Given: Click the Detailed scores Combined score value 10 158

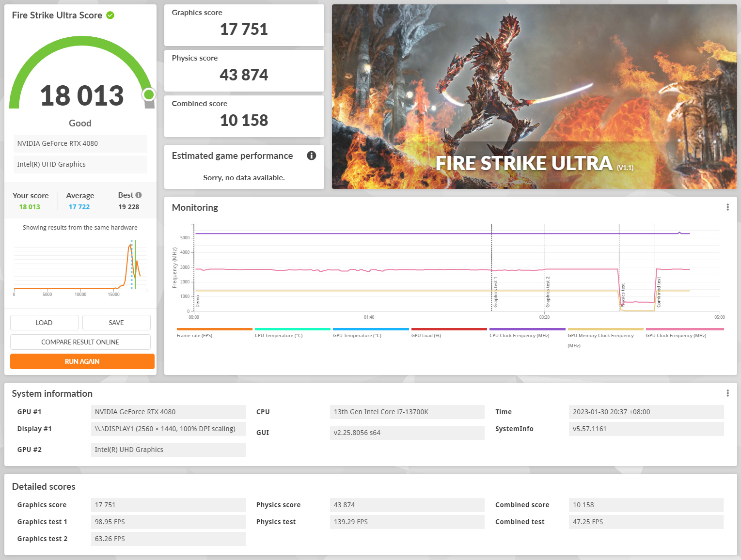Looking at the screenshot, I should click(x=646, y=505).
